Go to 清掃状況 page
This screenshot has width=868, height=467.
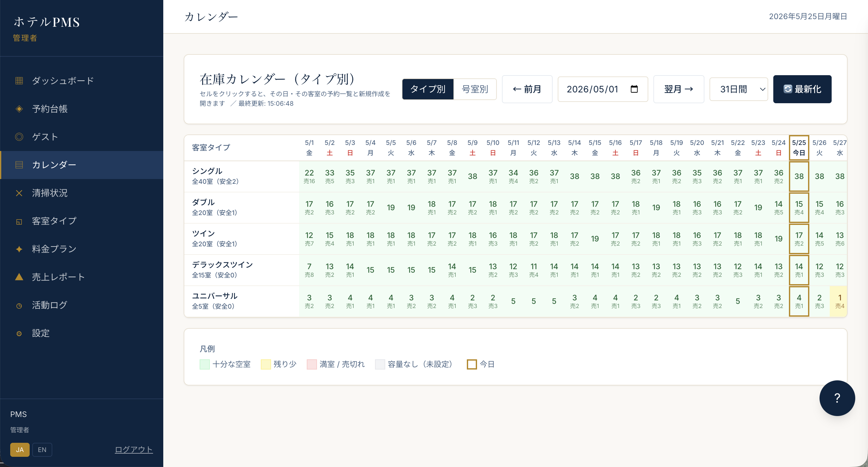point(82,193)
